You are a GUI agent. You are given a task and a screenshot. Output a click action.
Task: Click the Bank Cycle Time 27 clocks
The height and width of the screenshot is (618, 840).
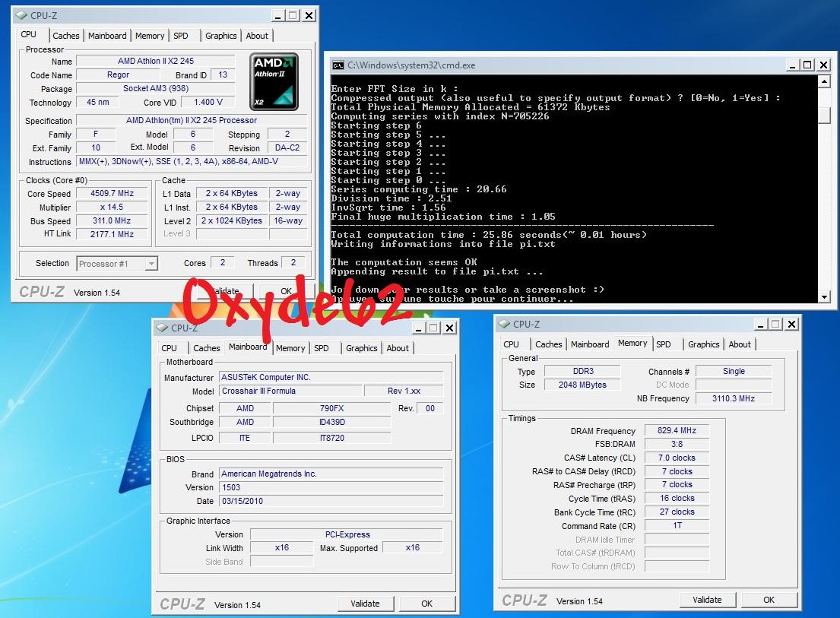tap(677, 512)
